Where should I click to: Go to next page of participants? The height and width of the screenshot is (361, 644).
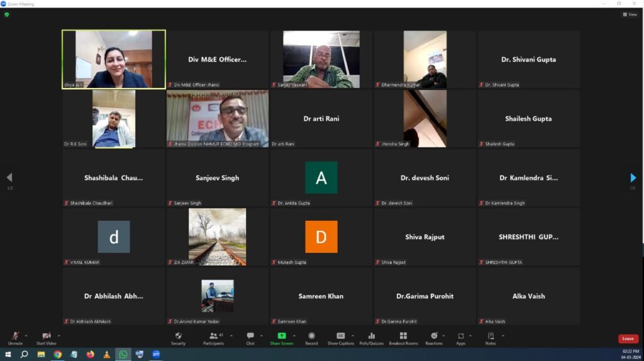(633, 178)
